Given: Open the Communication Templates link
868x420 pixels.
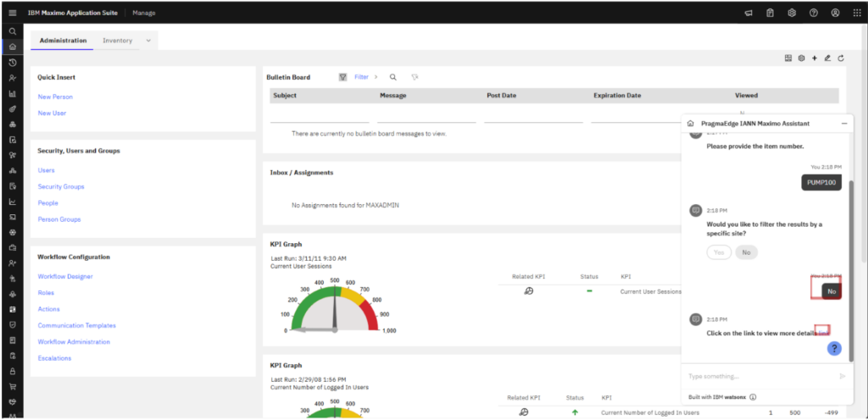Looking at the screenshot, I should coord(77,325).
